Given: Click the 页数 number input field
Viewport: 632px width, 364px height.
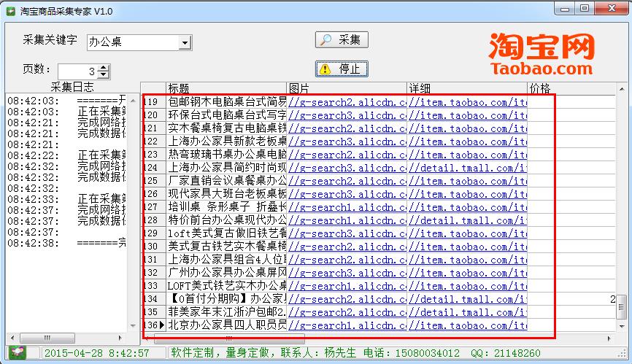Looking at the screenshot, I should pyautogui.click(x=74, y=71).
